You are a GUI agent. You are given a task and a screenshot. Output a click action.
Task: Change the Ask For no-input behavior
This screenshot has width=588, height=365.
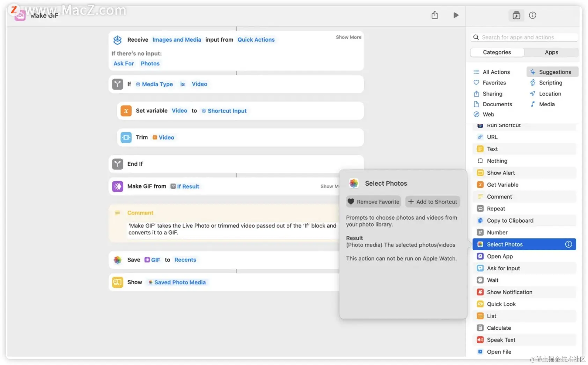124,64
